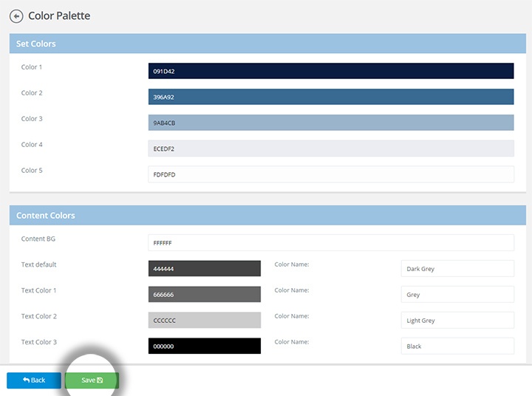
Task: Edit the Light Grey color name field
Action: [457, 320]
